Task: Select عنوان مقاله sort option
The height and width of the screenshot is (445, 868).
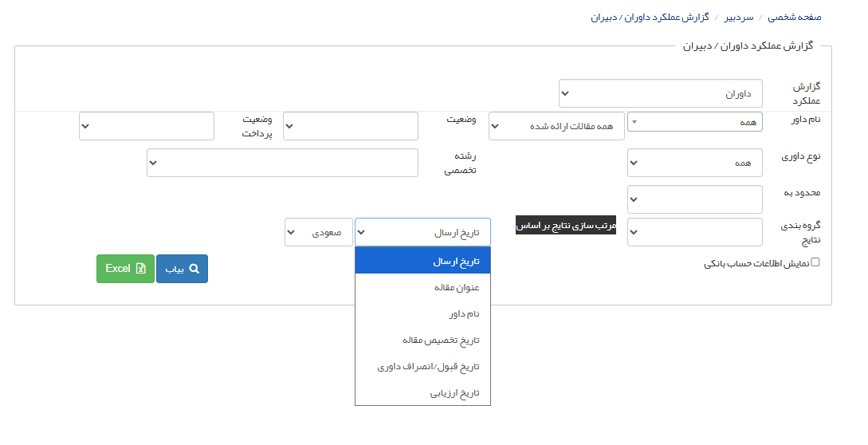Action: coord(422,287)
